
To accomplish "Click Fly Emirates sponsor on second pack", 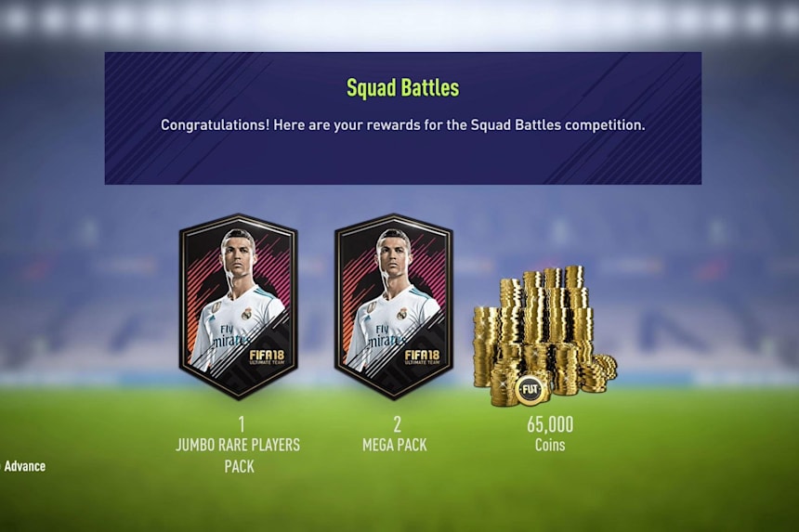I will [384, 336].
